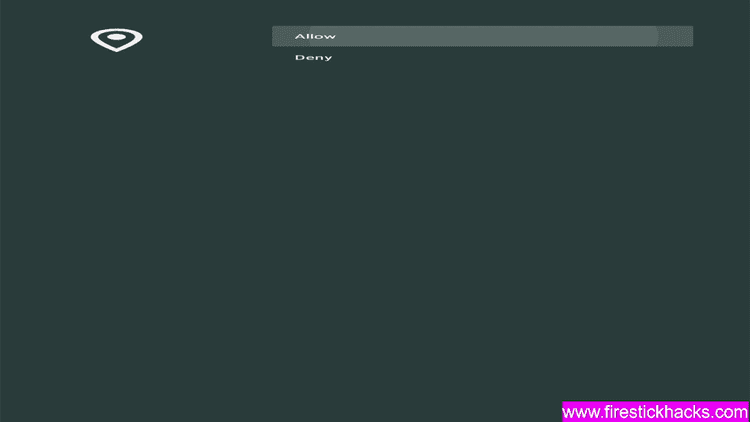750x422 pixels.
Task: Choose Deny for location permission
Action: tap(482, 57)
